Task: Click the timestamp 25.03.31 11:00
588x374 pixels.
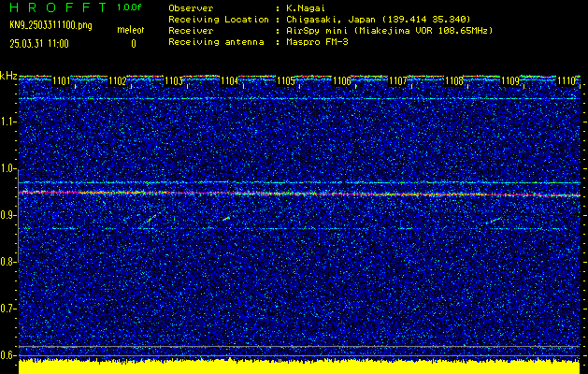Action: (x=39, y=44)
